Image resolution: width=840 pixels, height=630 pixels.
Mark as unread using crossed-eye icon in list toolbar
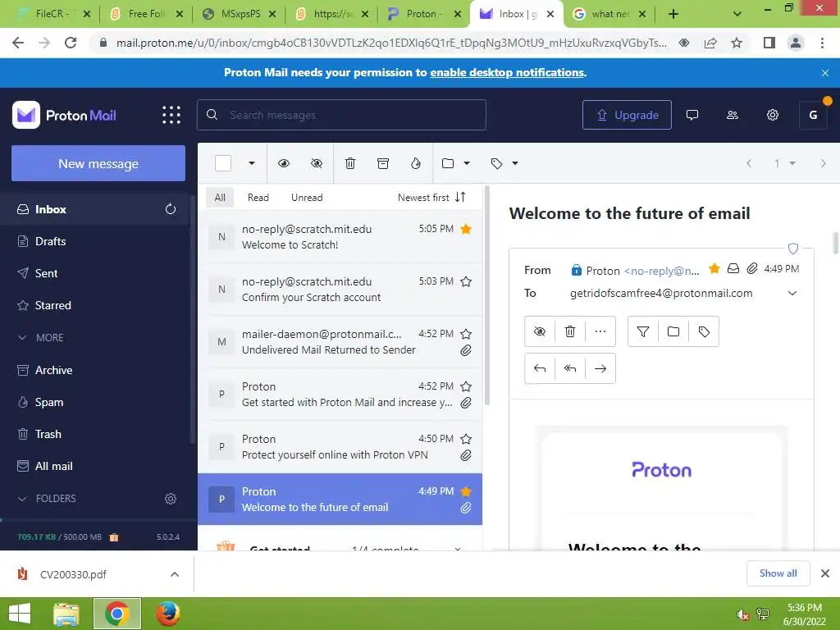[x=317, y=163]
